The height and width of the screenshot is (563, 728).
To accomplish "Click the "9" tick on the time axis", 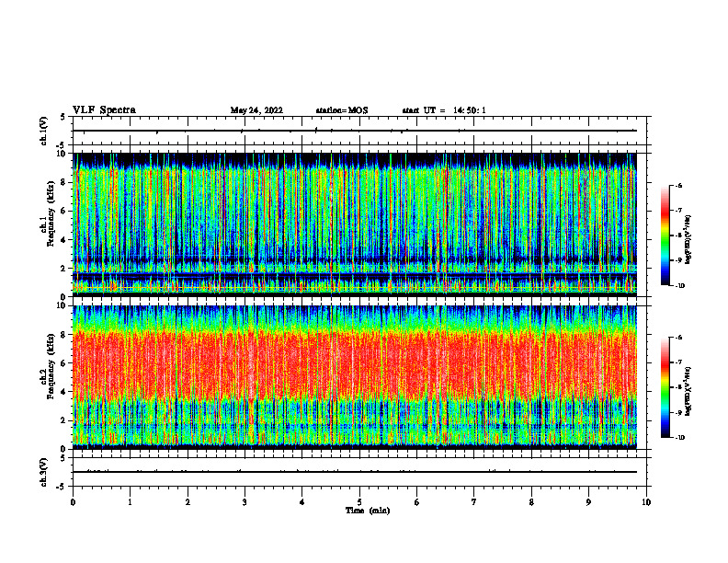I will [588, 502].
